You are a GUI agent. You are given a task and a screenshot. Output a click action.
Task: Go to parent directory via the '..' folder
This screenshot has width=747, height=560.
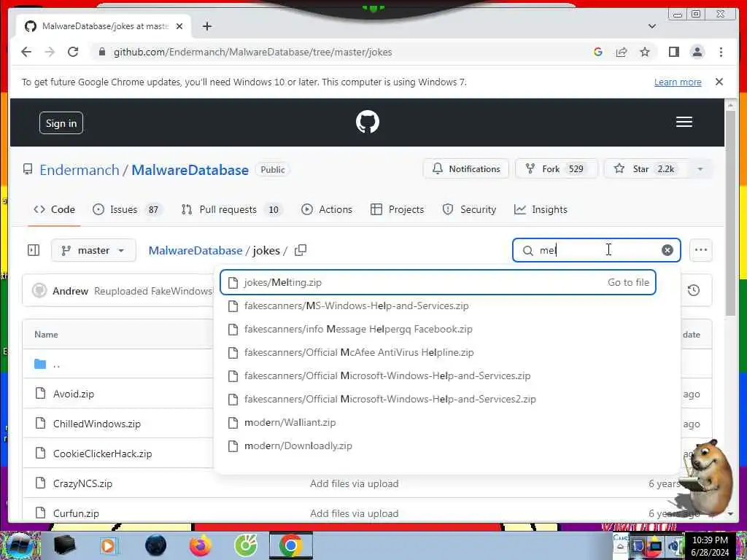(x=57, y=365)
